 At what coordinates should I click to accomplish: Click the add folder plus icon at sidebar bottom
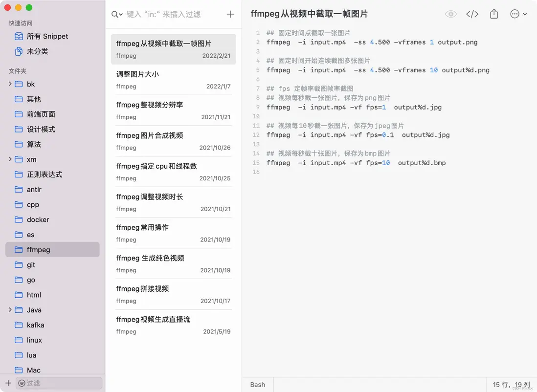(x=8, y=383)
